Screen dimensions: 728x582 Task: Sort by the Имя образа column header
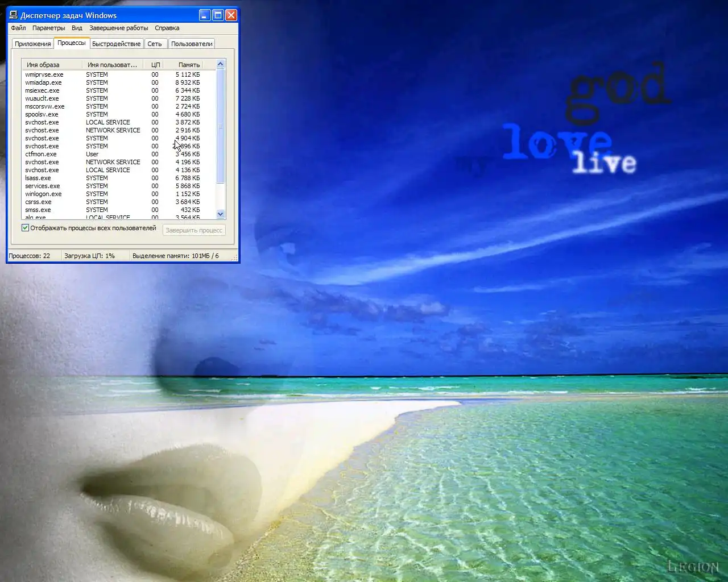click(x=52, y=65)
